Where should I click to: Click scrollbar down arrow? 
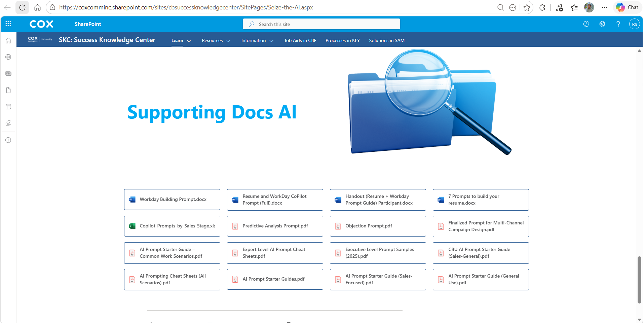(x=639, y=320)
